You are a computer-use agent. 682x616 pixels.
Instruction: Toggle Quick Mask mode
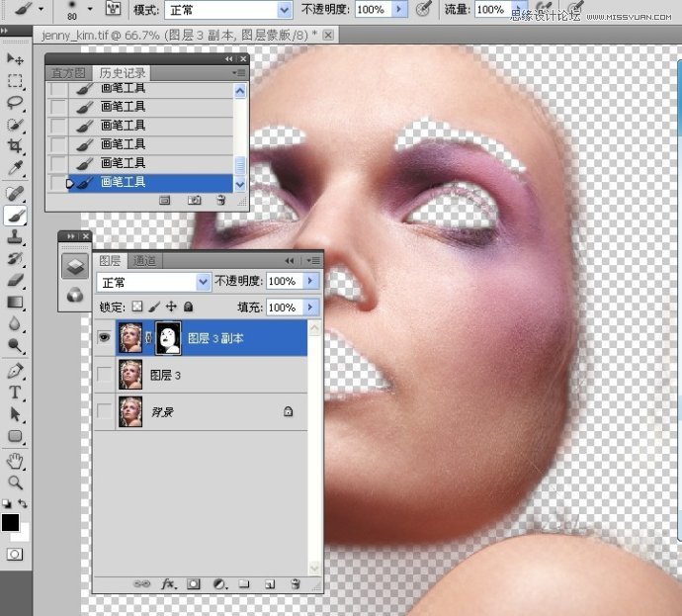pyautogui.click(x=15, y=555)
